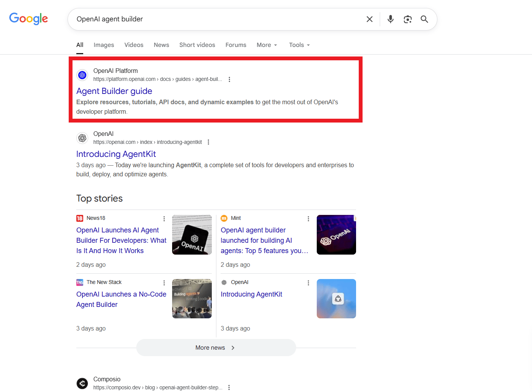This screenshot has height=392, width=532.
Task: Open News18 story on OpenAI AI Agent Builder
Action: tap(121, 240)
